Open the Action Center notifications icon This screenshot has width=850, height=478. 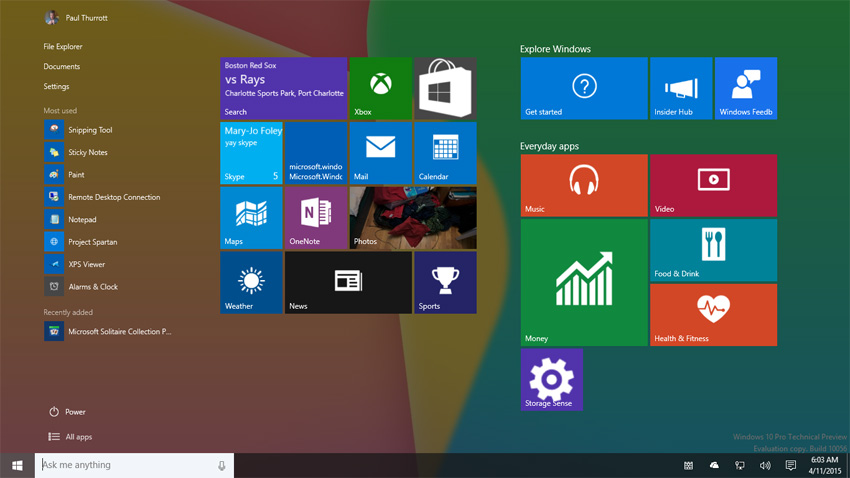(x=791, y=465)
